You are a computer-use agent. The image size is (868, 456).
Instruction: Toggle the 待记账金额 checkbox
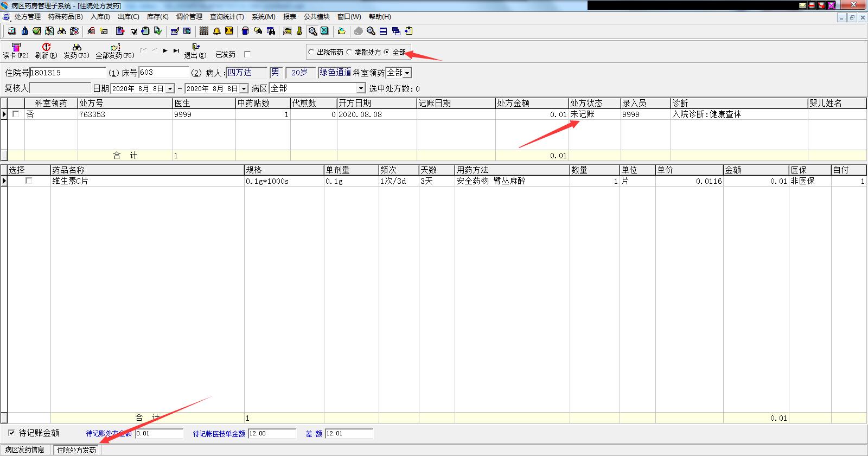click(x=11, y=433)
